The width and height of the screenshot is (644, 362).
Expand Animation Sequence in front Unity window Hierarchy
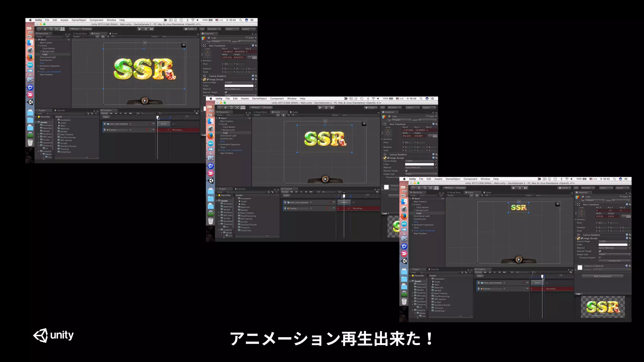tap(412, 225)
